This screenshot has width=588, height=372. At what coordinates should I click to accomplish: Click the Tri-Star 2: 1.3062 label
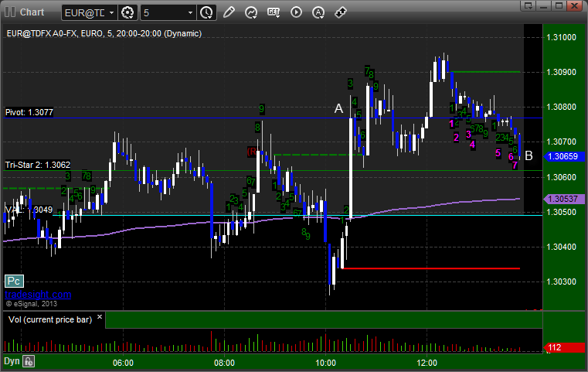38,165
